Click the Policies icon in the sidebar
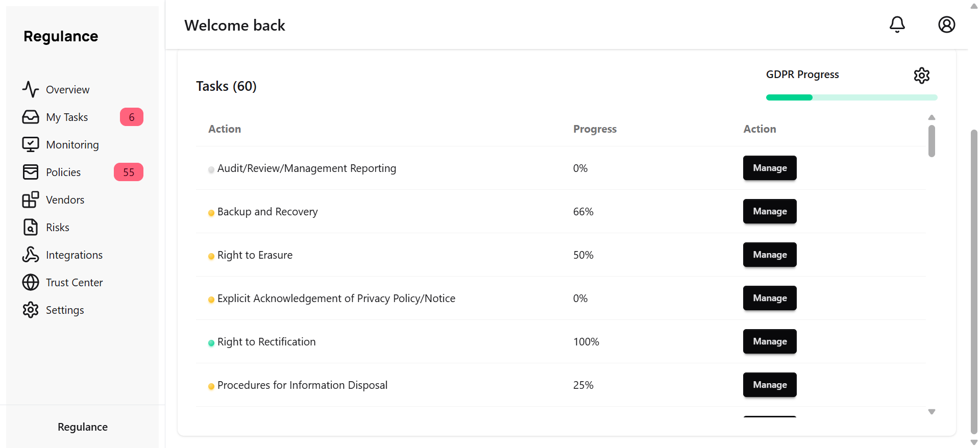Image resolution: width=980 pixels, height=448 pixels. pyautogui.click(x=31, y=172)
